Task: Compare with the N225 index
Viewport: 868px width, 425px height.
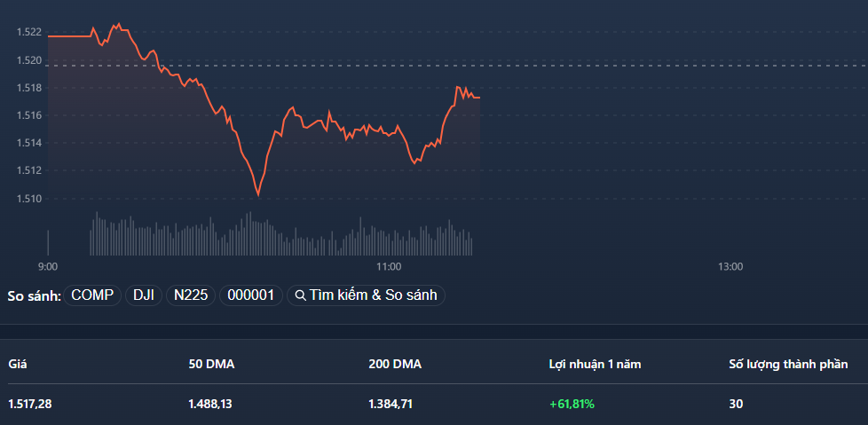Action: coord(190,295)
